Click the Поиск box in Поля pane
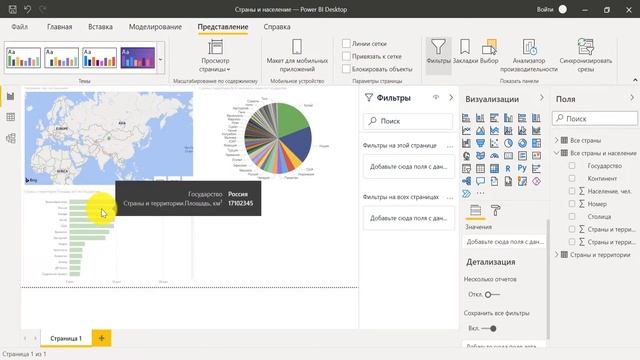640x360 pixels. [595, 118]
